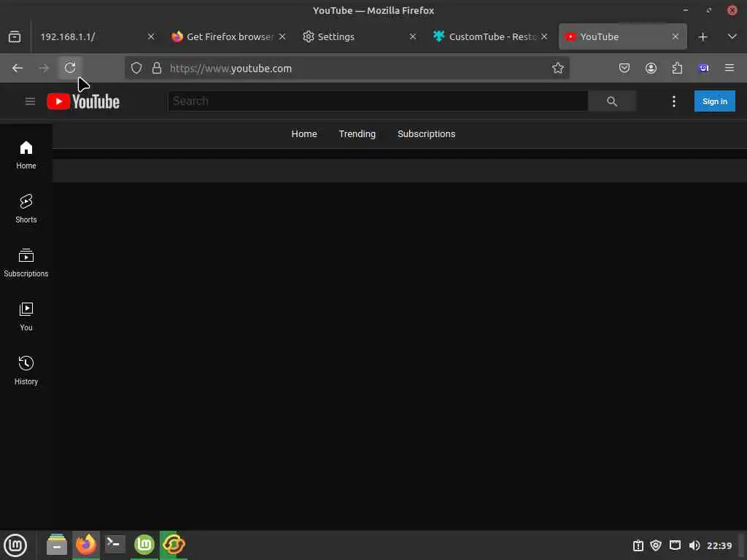This screenshot has width=747, height=560.
Task: Click the Firefox taskbar icon
Action: (86, 545)
